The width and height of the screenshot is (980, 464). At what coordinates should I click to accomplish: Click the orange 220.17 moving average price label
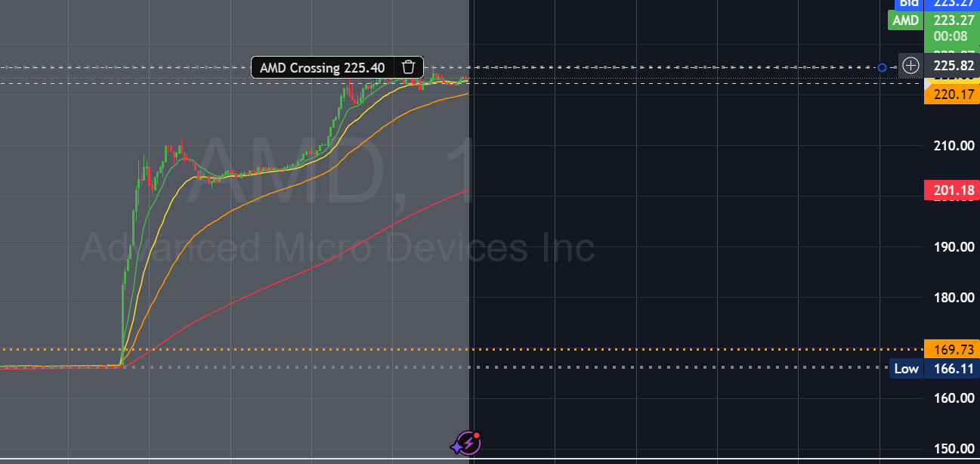tap(951, 95)
